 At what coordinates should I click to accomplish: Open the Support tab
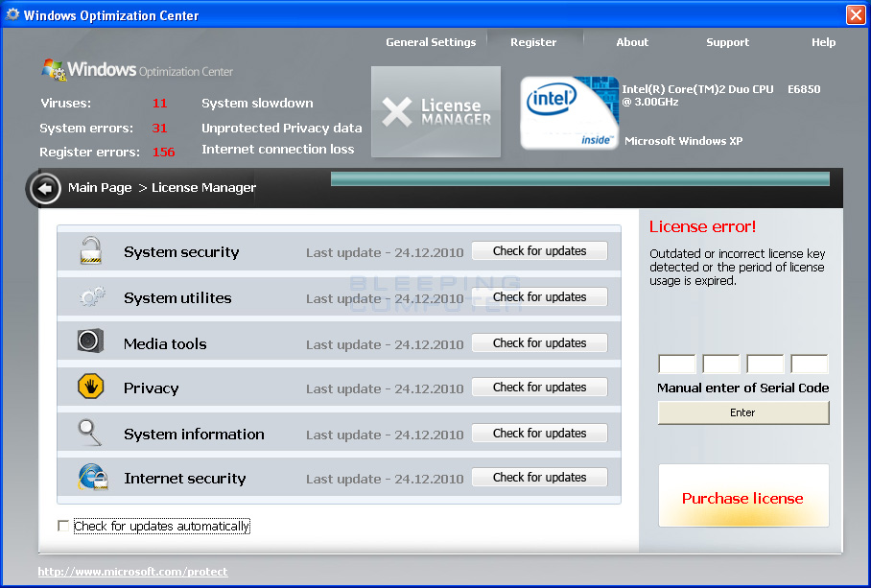pyautogui.click(x=727, y=42)
